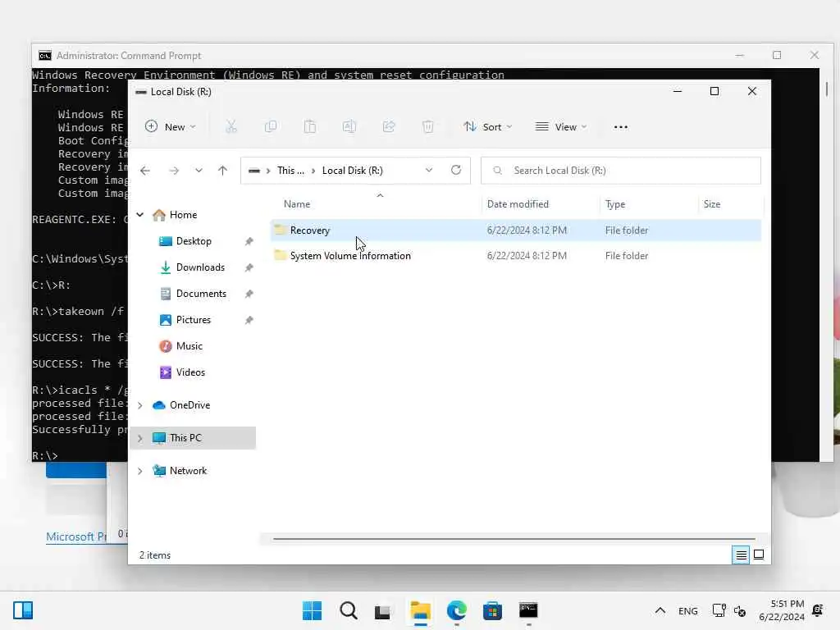The width and height of the screenshot is (840, 630).
Task: Click the Copy icon in Explorer toolbar
Action: click(x=271, y=127)
